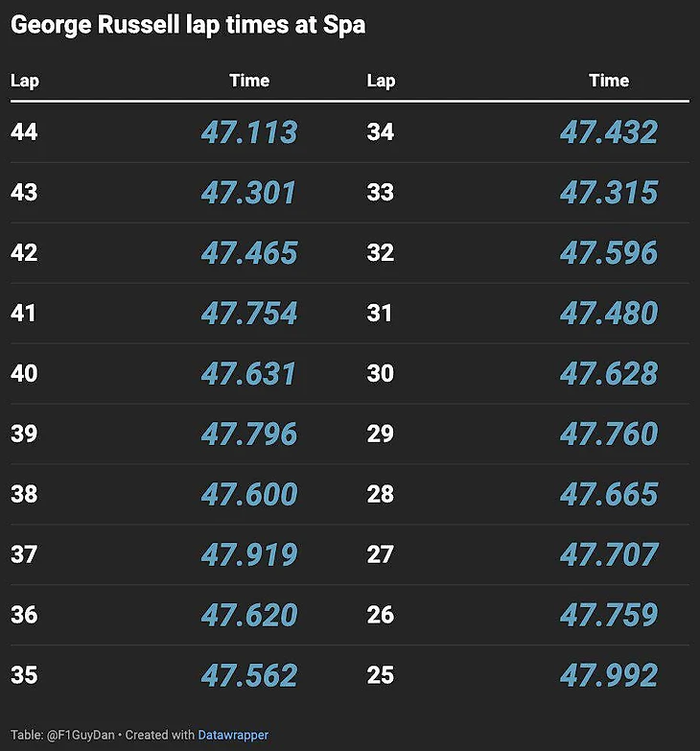This screenshot has height=751, width=700.
Task: Click lap number 40 row label
Action: pos(24,373)
